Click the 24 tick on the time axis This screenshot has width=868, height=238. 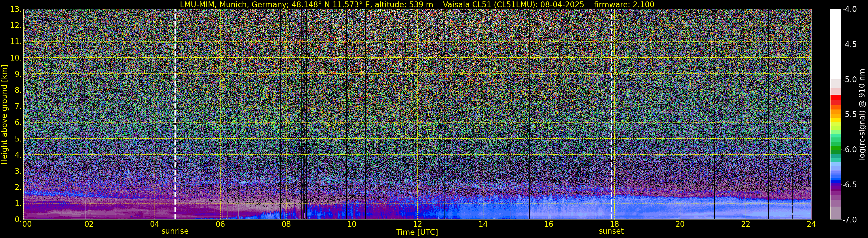811,224
